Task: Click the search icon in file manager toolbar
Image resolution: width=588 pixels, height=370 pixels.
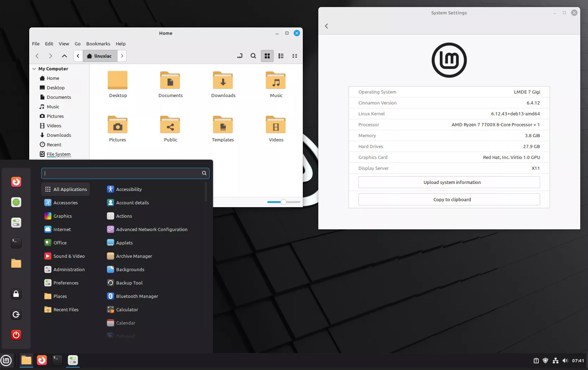Action: tap(253, 56)
